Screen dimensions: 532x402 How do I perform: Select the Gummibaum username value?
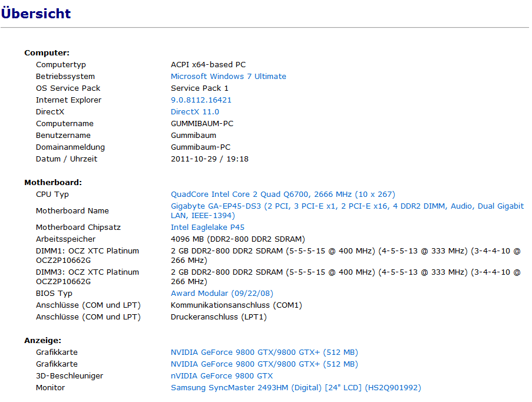(x=193, y=136)
